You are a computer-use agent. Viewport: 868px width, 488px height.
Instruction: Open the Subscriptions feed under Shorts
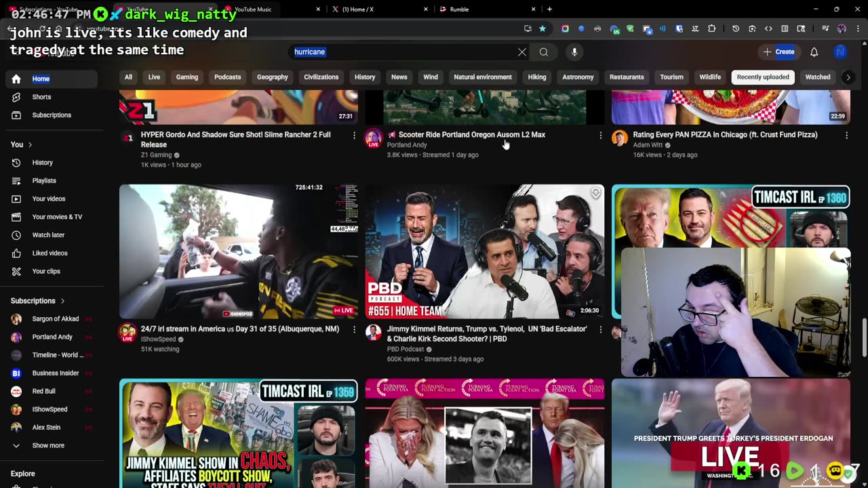tap(52, 115)
